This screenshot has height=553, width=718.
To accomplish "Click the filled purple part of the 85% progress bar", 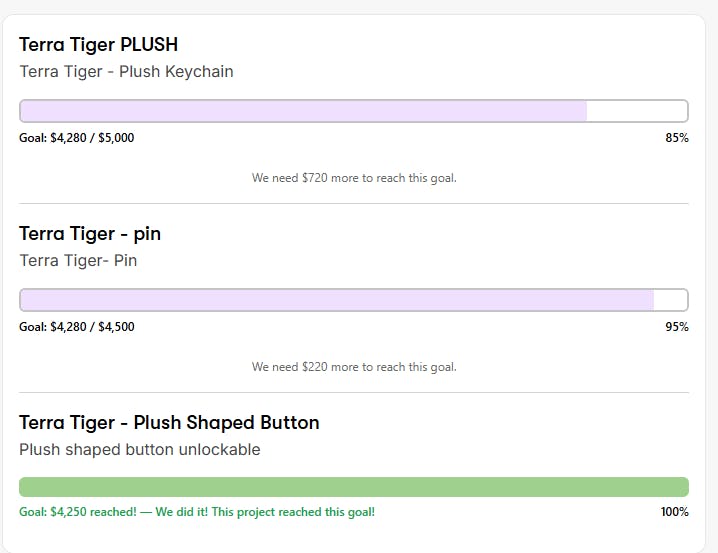I will 302,111.
